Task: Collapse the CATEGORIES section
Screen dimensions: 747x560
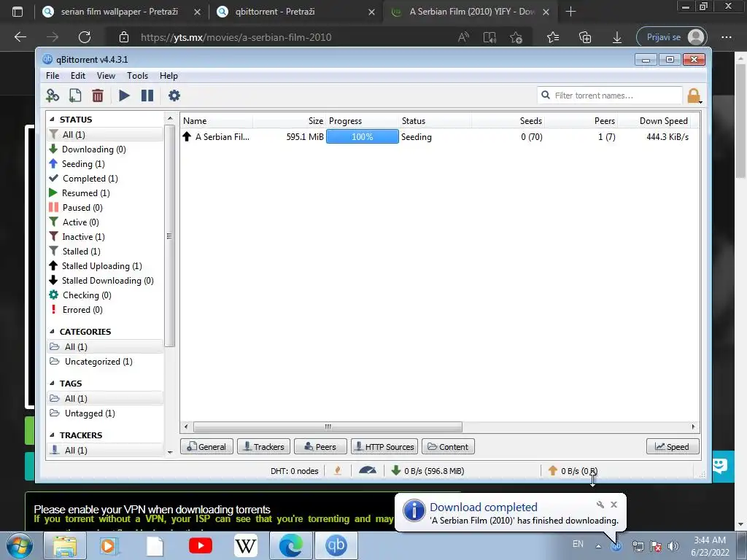Action: coord(52,332)
